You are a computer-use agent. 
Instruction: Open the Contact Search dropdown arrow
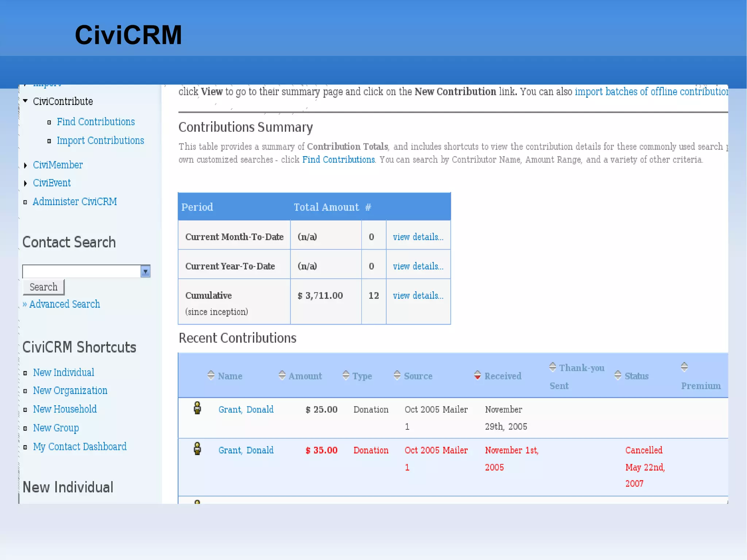[x=146, y=271]
